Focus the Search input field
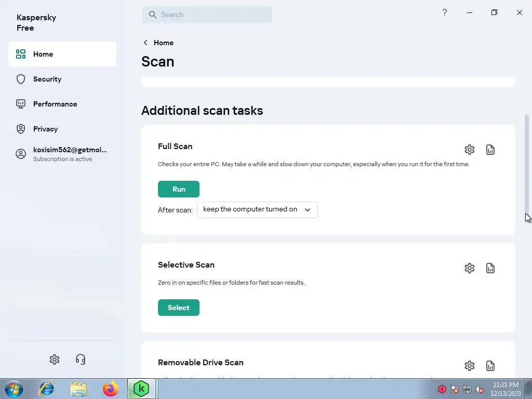The height and width of the screenshot is (399, 532). (207, 15)
